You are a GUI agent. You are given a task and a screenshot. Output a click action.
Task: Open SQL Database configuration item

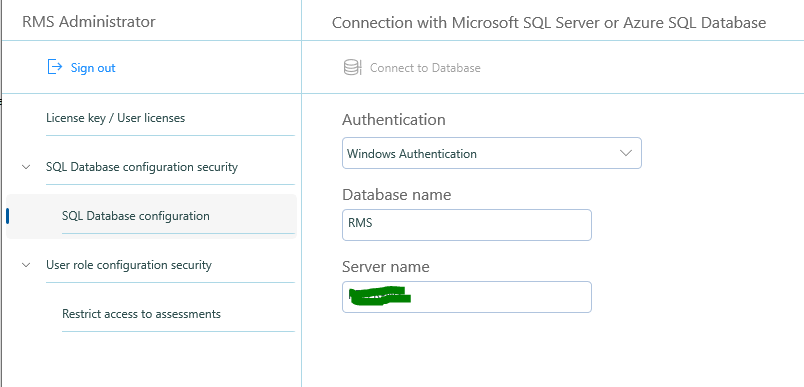[x=151, y=216]
